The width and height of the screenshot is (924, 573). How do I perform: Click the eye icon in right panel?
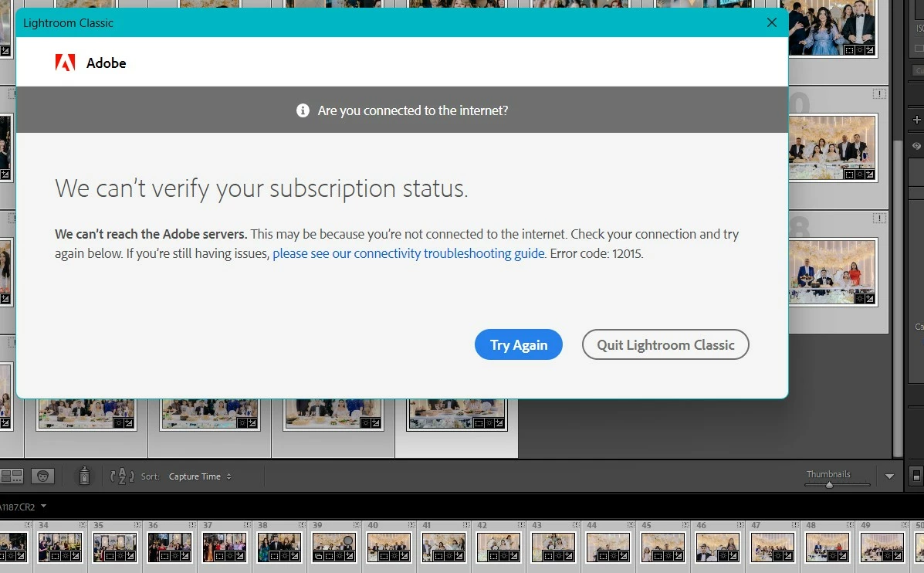[x=916, y=146]
